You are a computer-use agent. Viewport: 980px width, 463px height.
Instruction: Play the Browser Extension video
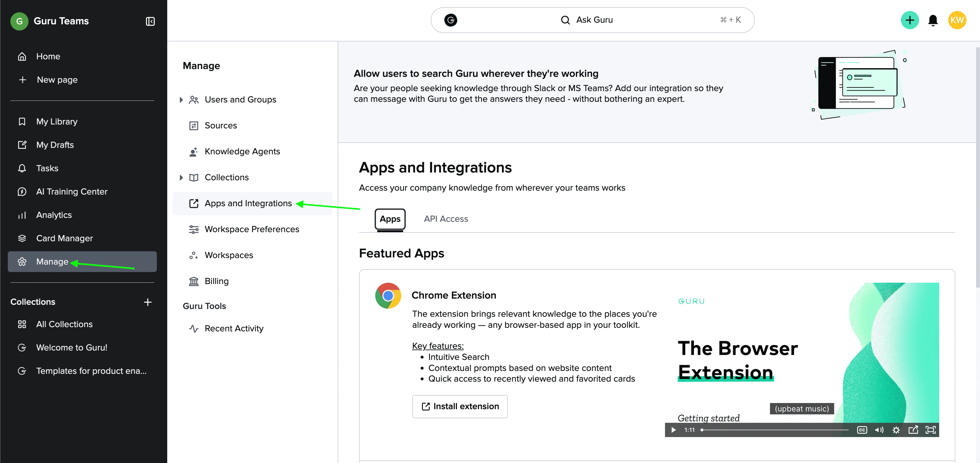(x=673, y=430)
